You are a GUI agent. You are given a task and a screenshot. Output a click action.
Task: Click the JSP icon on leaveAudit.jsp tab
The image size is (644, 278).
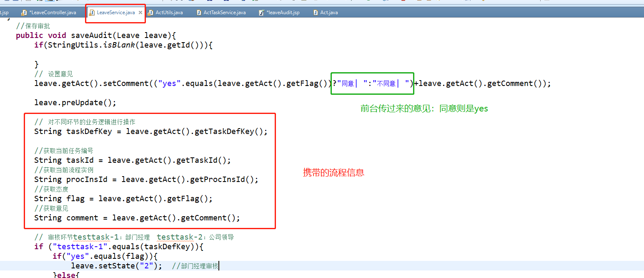[262, 12]
